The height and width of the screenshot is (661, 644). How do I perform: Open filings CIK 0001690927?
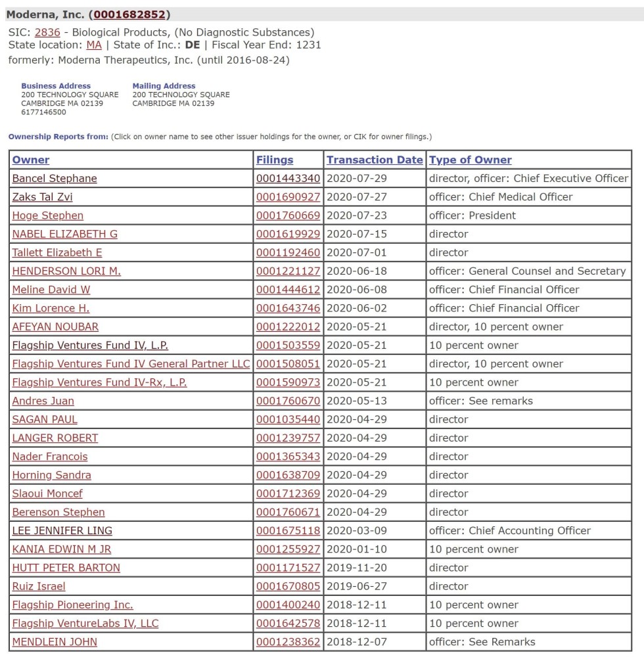coord(288,197)
